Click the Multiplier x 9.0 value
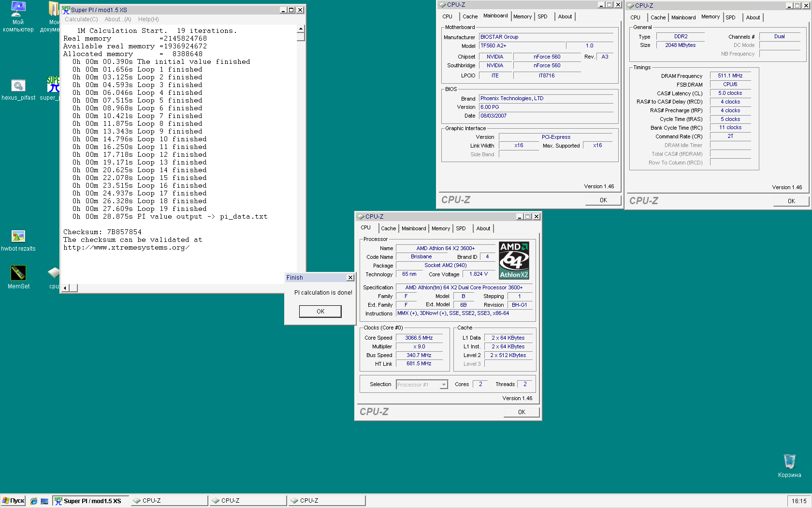The image size is (812, 508). pyautogui.click(x=419, y=347)
